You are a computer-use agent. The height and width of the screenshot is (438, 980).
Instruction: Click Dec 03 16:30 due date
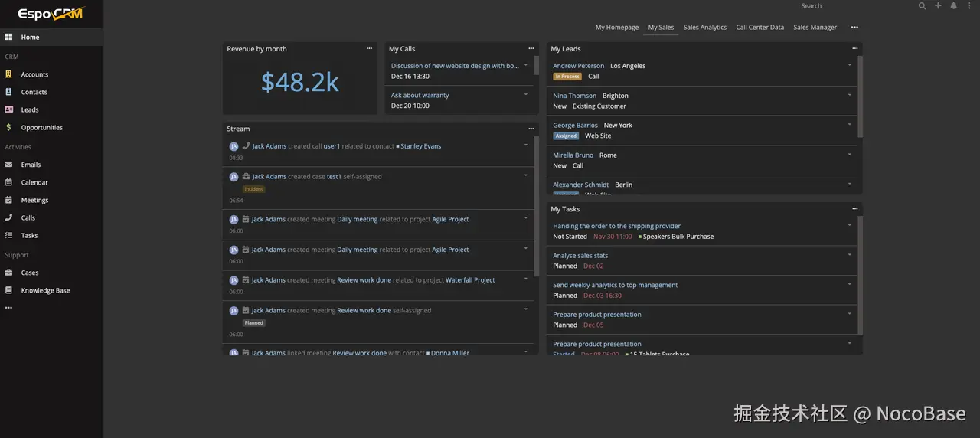(603, 296)
